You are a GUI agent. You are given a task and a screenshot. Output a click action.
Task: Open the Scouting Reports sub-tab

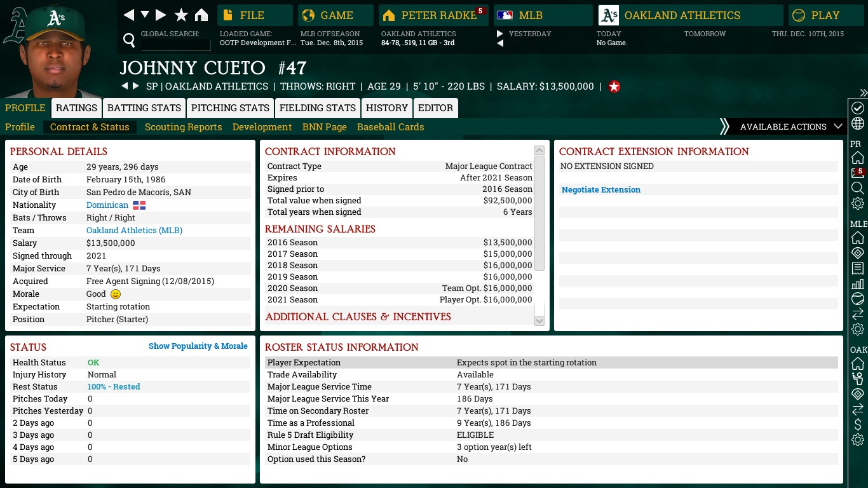184,127
